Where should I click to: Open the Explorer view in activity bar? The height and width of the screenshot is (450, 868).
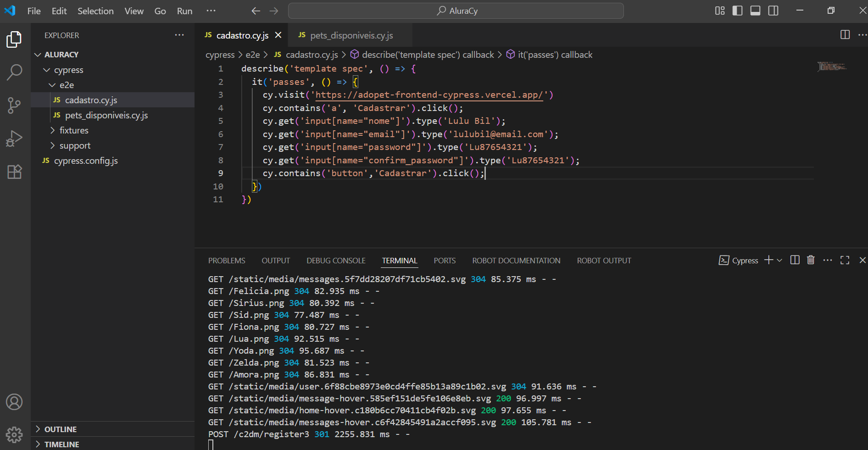coord(14,40)
